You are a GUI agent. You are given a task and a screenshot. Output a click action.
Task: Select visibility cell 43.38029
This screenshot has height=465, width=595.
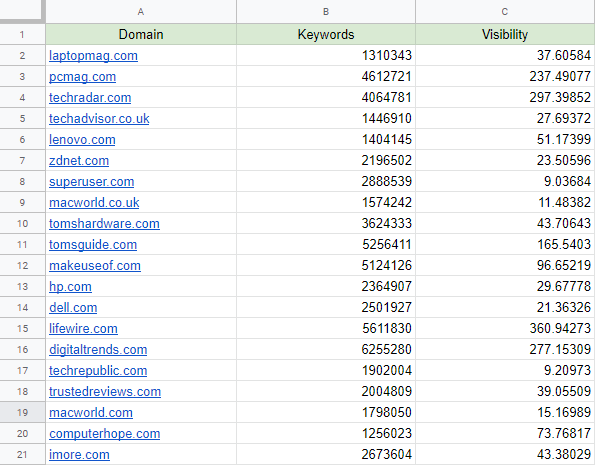click(x=505, y=454)
